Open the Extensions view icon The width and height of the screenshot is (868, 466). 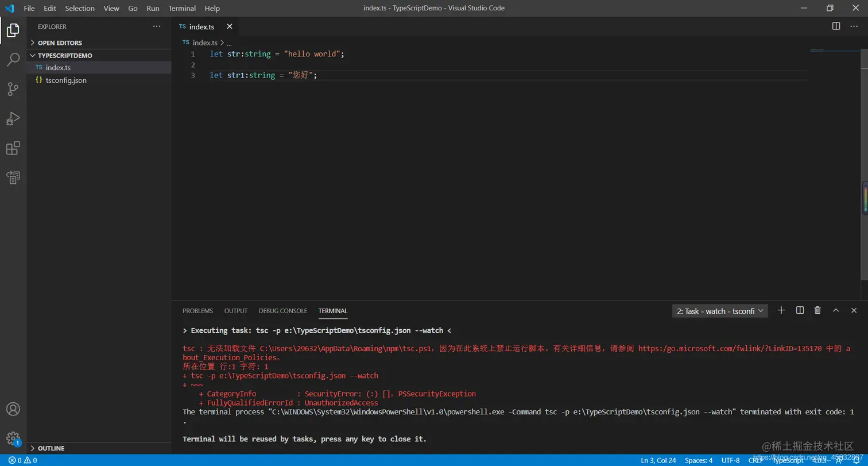point(13,148)
